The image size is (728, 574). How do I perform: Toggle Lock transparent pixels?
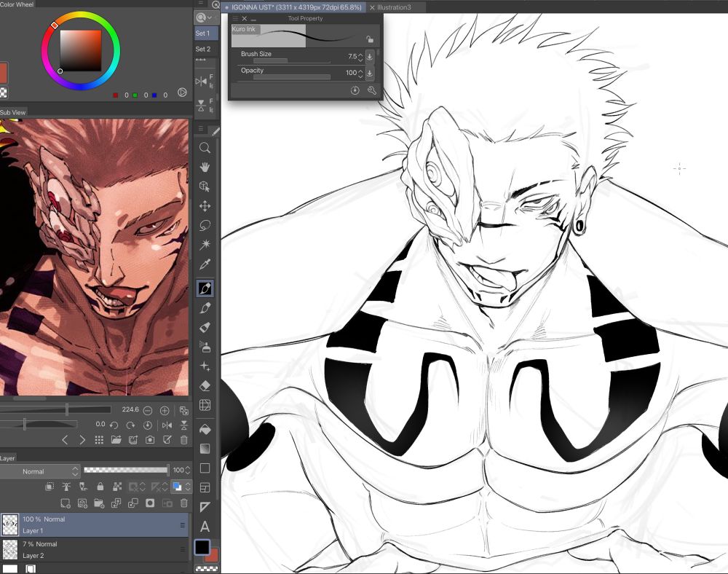click(117, 487)
